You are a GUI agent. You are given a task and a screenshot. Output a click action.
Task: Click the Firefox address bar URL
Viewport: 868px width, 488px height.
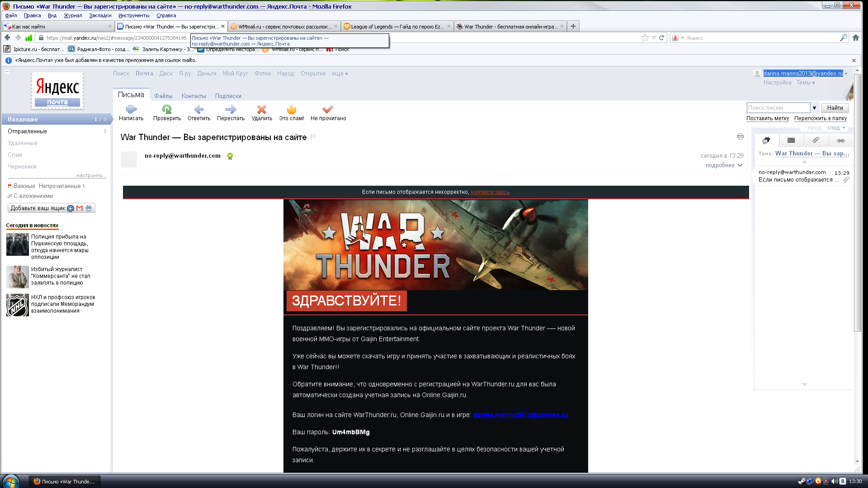click(x=116, y=38)
